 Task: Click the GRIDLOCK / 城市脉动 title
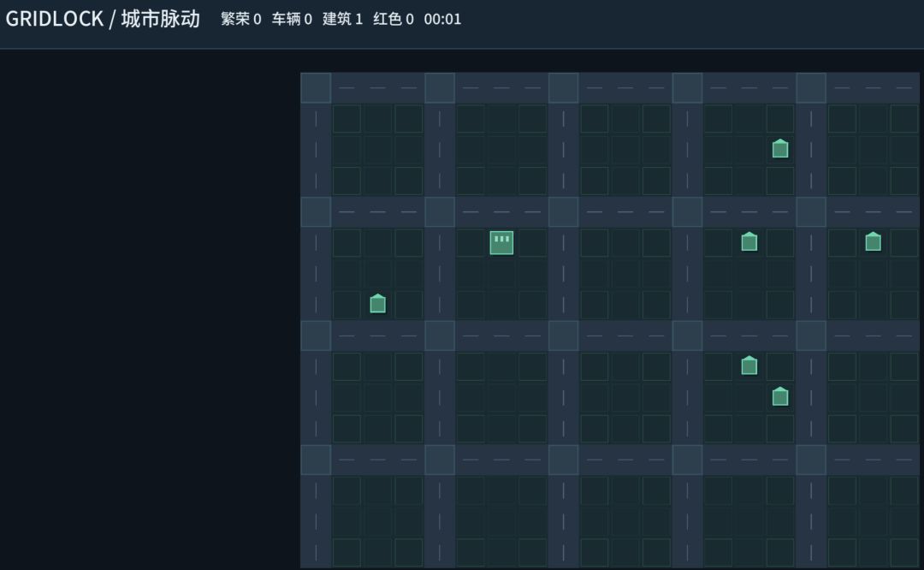click(103, 19)
